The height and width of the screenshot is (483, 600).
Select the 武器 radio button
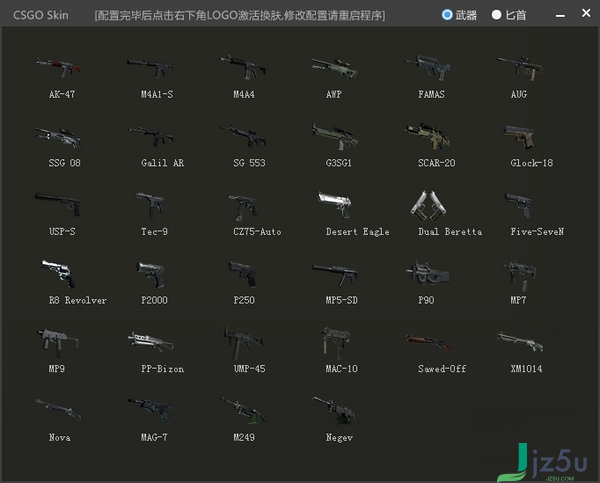(447, 15)
